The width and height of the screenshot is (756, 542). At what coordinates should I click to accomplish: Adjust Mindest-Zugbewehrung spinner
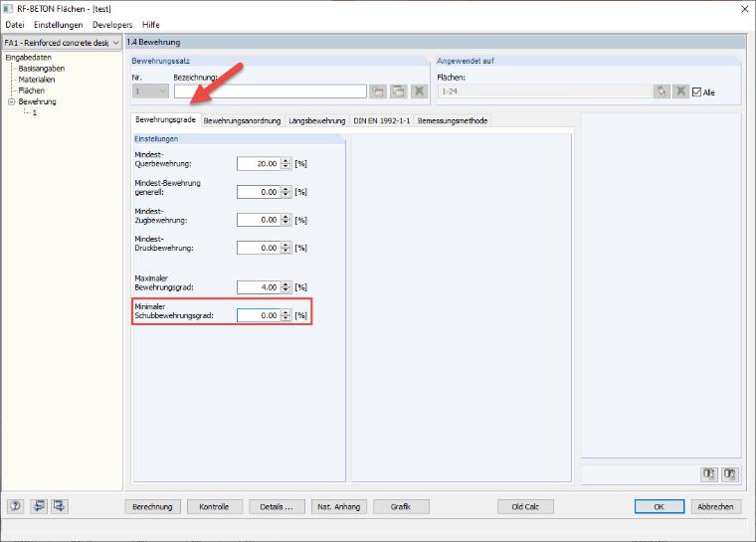[x=285, y=220]
